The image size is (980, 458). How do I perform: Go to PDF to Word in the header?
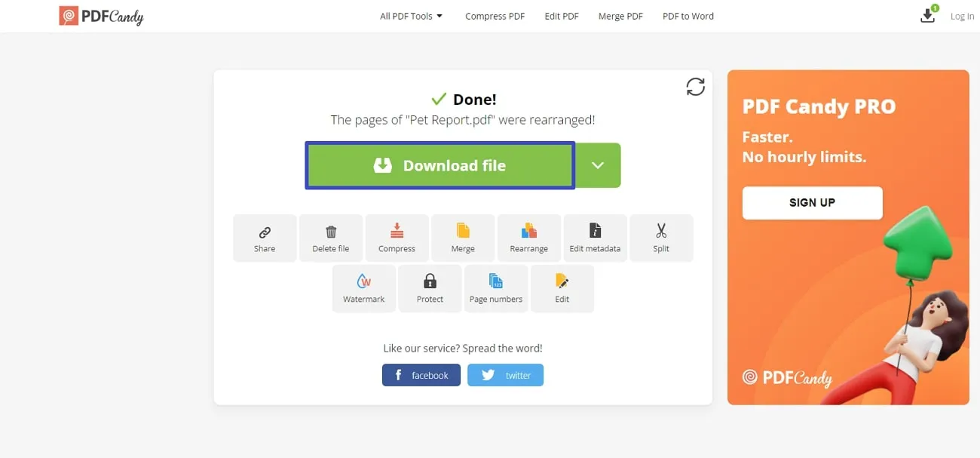coord(688,16)
